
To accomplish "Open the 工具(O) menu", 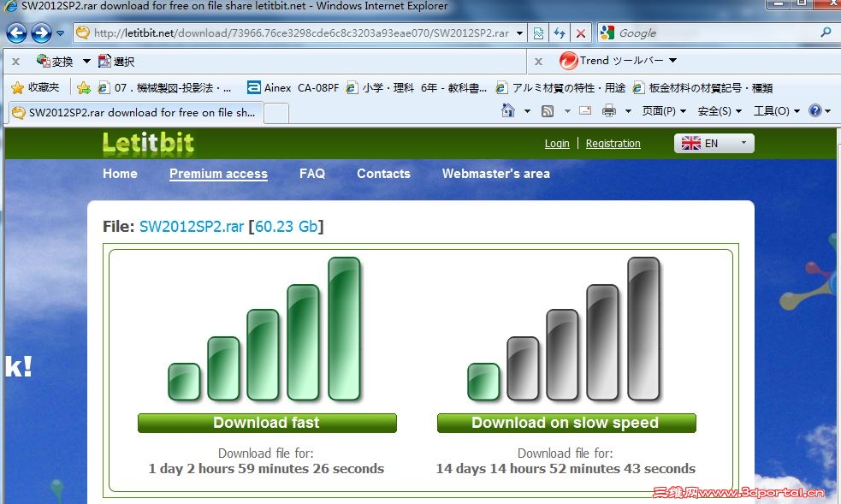I will (x=776, y=111).
